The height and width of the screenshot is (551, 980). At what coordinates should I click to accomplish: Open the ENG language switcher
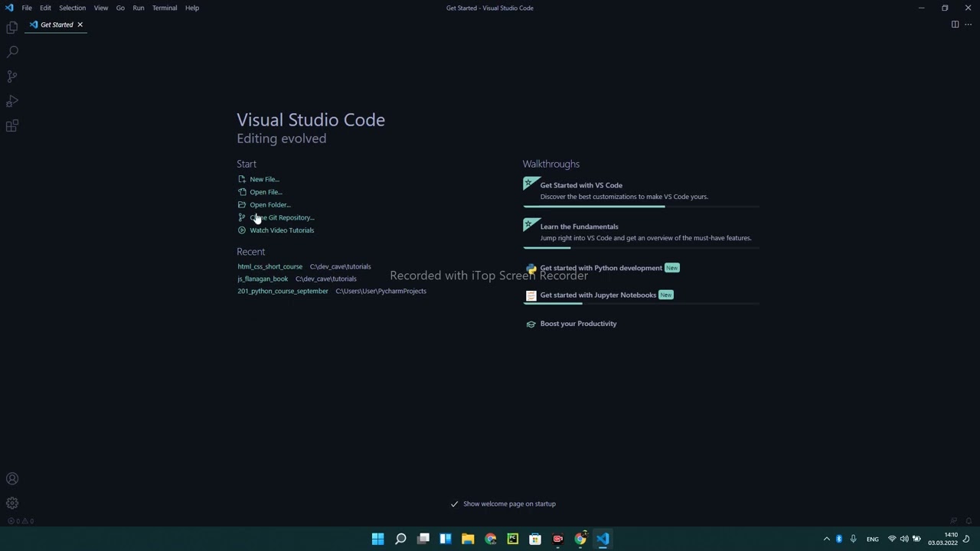tap(872, 539)
